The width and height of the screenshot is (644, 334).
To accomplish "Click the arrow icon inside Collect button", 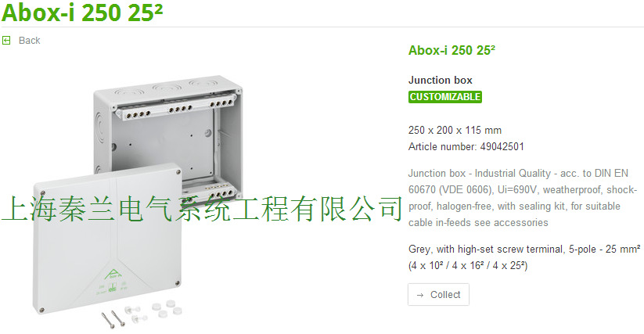I will (419, 295).
